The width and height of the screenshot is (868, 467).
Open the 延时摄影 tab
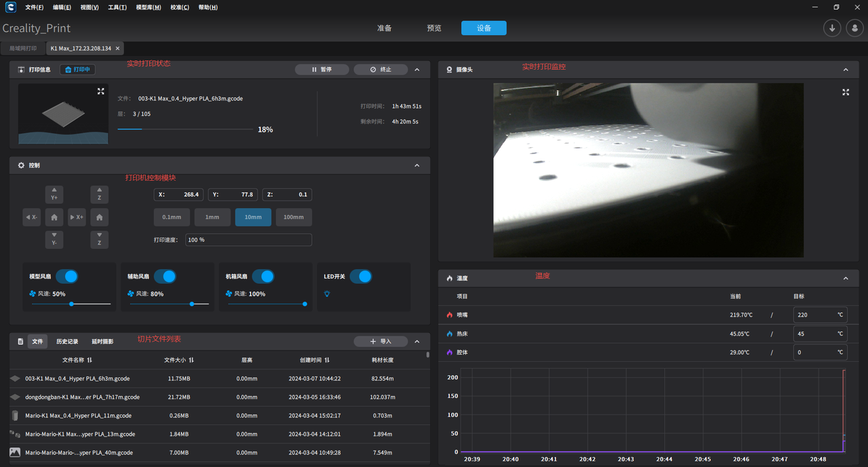[102, 342]
